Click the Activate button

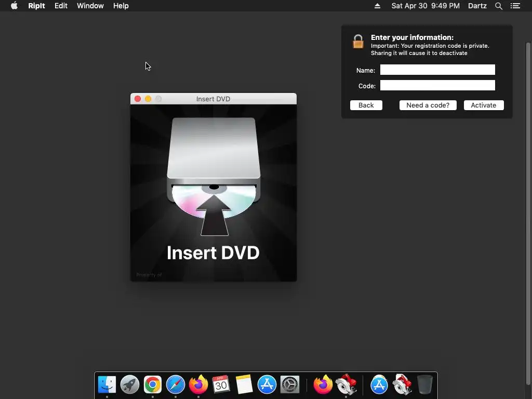484,105
